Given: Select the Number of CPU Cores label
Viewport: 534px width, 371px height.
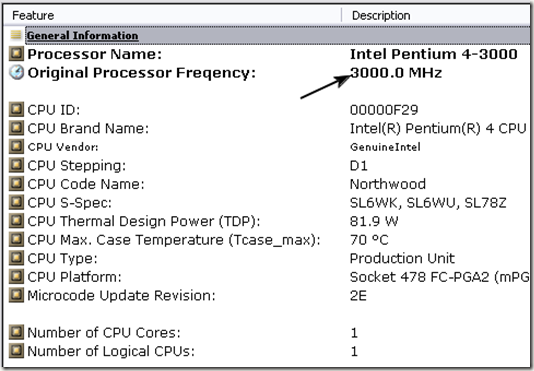Looking at the screenshot, I should click(104, 333).
